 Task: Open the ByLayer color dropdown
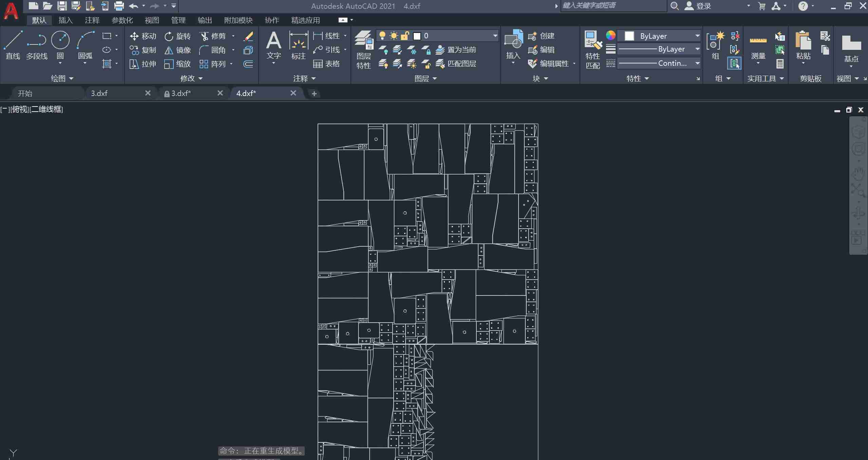point(697,36)
